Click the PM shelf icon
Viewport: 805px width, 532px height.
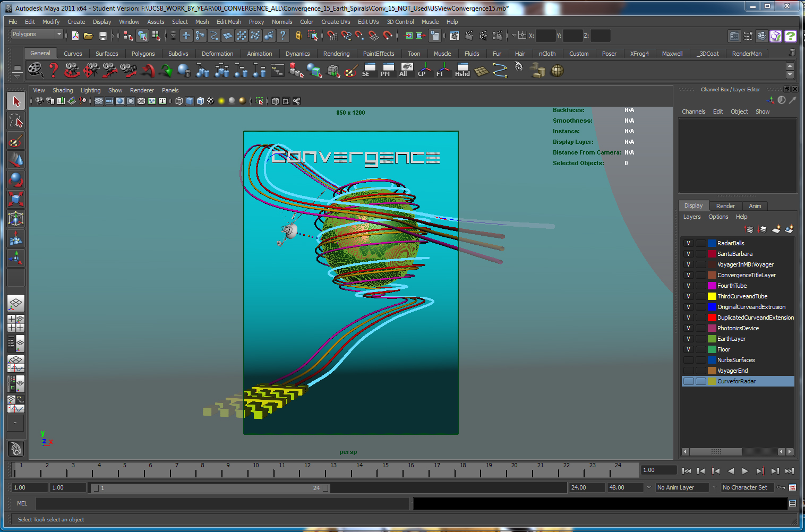(387, 70)
